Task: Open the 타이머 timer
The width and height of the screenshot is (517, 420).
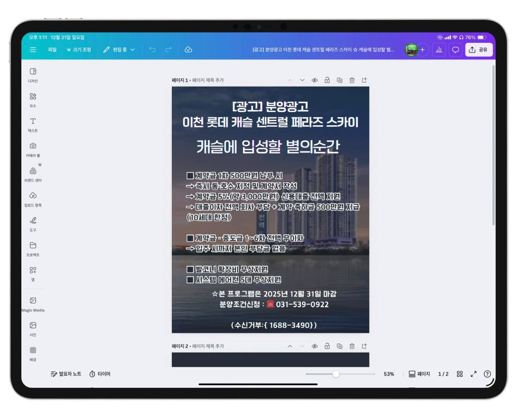Action: click(x=100, y=374)
